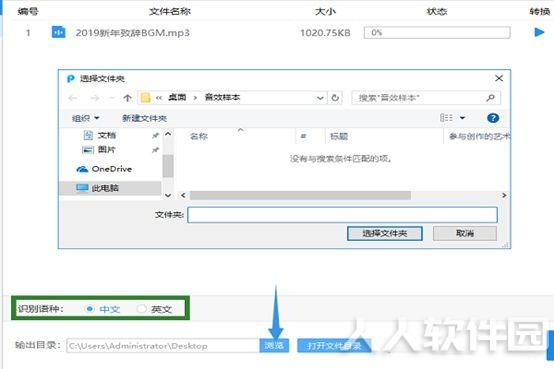Select 图片 in the navigation pane
The width and height of the screenshot is (554, 369).
coord(107,150)
